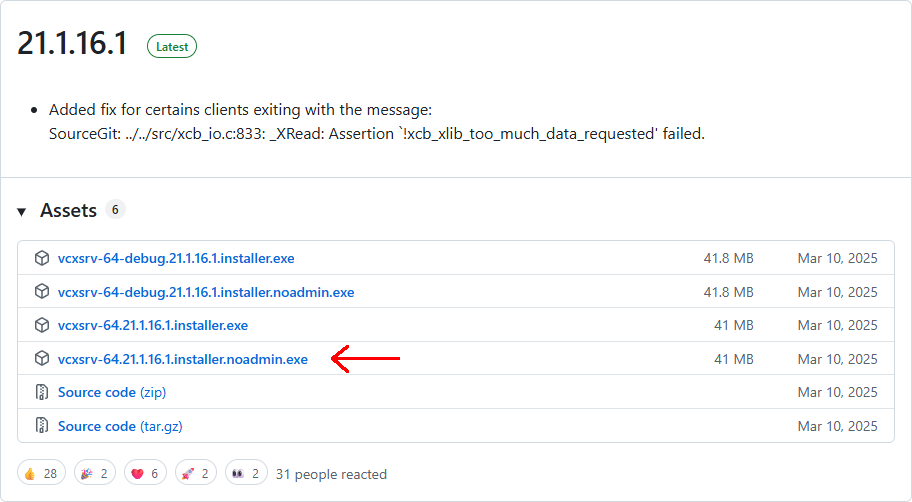The width and height of the screenshot is (912, 502).
Task: Click the Assets count badge
Action: pos(115,210)
